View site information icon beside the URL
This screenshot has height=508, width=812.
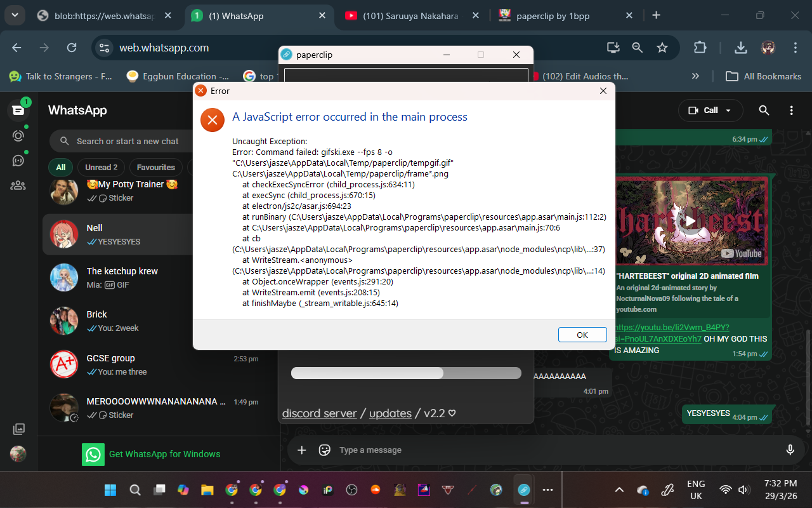pos(105,48)
